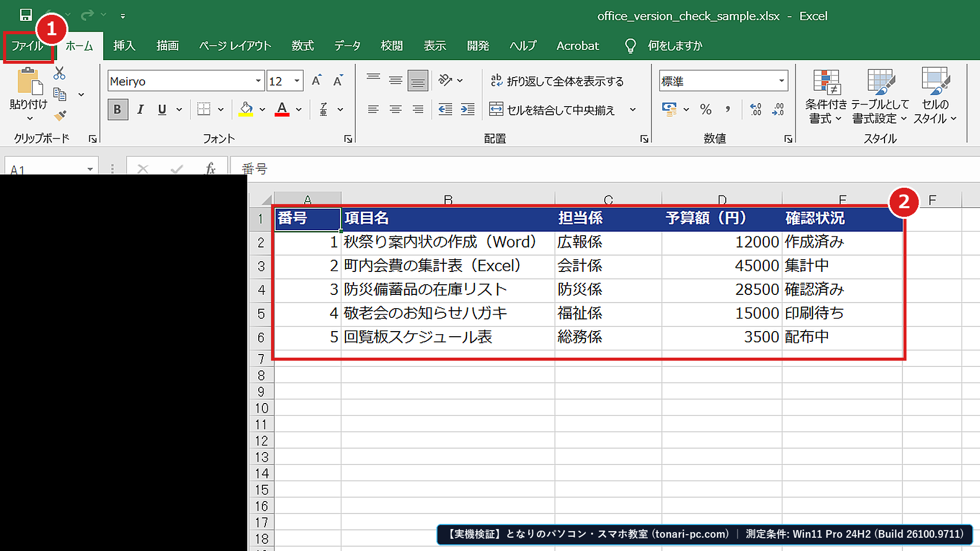Switch to the 挿入 ribbon tab
This screenshot has width=980, height=551.
click(124, 46)
